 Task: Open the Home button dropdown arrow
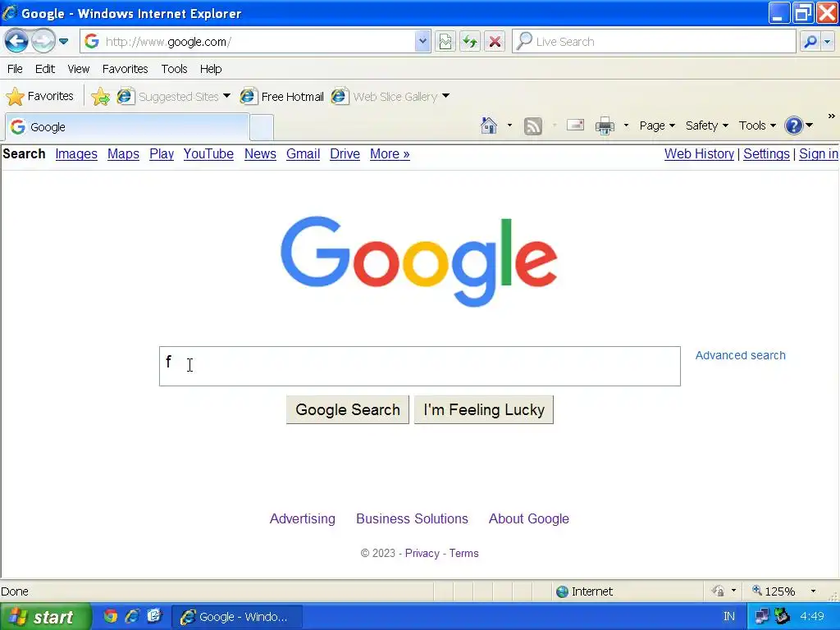[x=509, y=126]
